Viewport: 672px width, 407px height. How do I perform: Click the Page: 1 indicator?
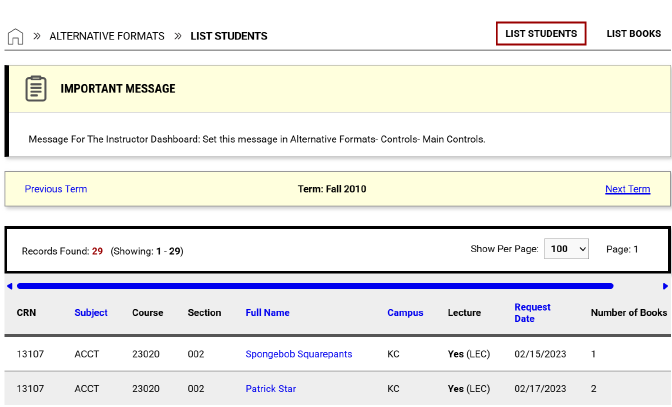pyautogui.click(x=622, y=249)
